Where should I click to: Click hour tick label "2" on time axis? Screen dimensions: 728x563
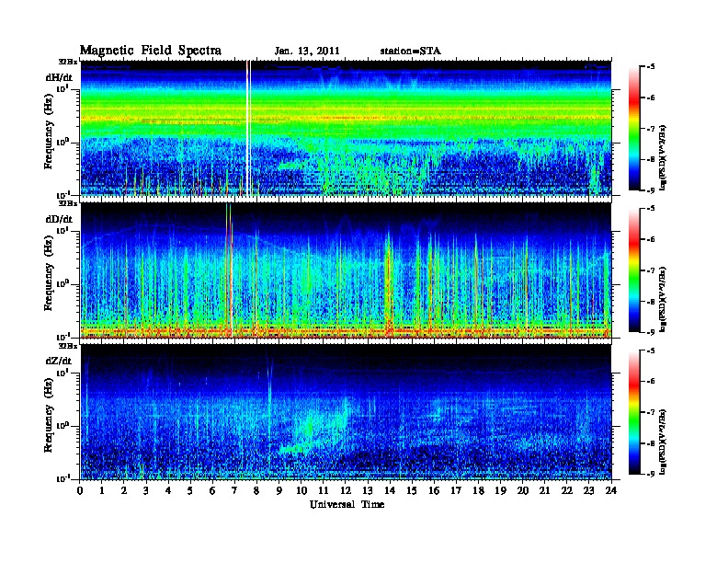[124, 491]
